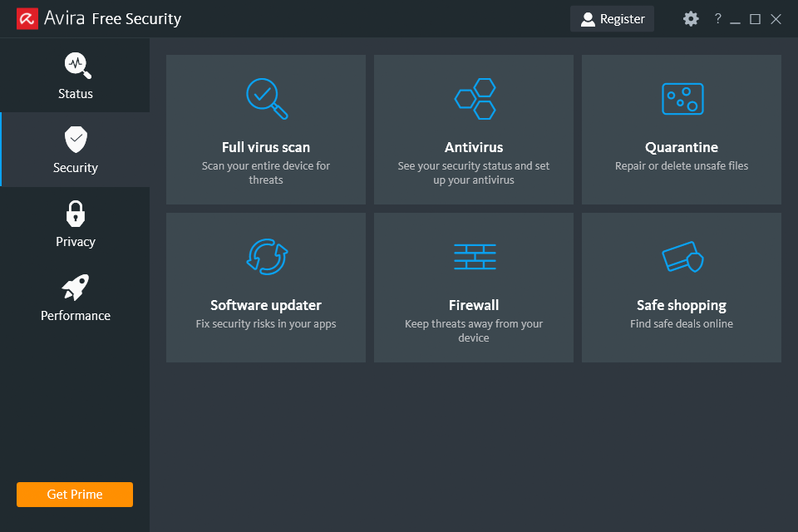Viewport: 798px width, 532px height.
Task: Click the Firewall brick wall icon
Action: (475, 257)
